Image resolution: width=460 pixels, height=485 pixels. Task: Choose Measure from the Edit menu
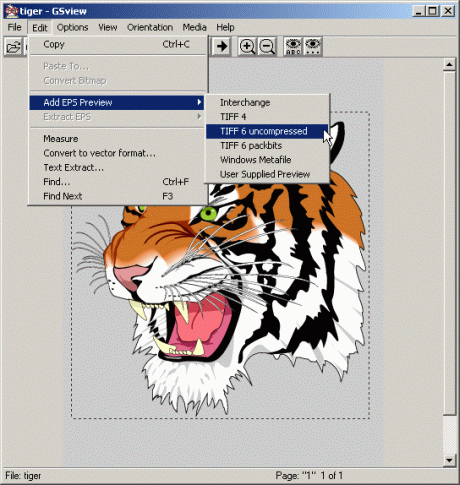click(118, 139)
